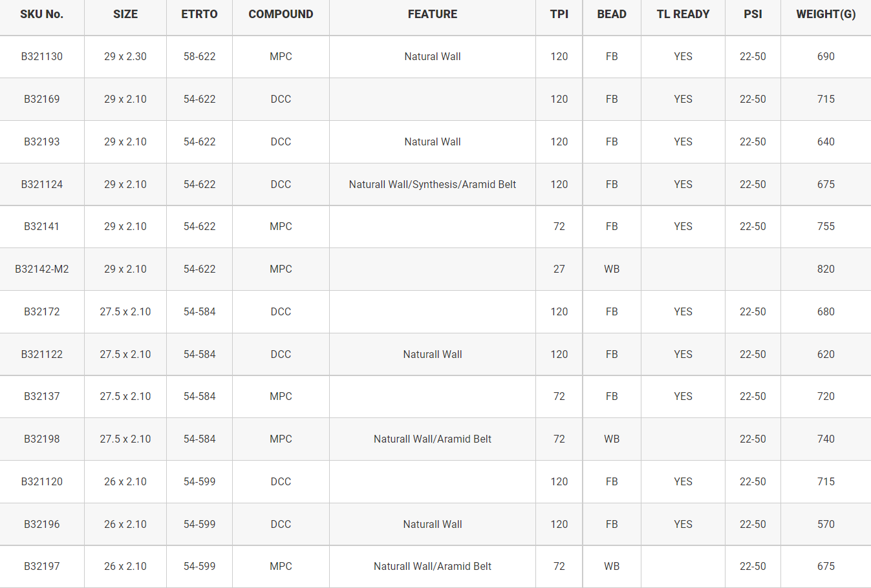Click the 58-622 ETRTO value
Image resolution: width=871 pixels, height=588 pixels.
coord(199,56)
